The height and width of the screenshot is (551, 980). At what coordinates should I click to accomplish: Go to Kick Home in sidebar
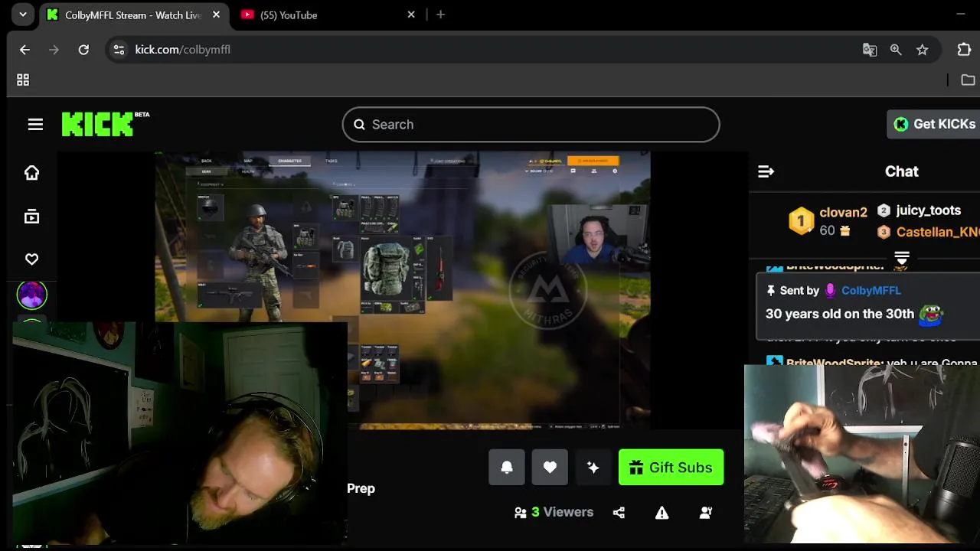(x=31, y=173)
